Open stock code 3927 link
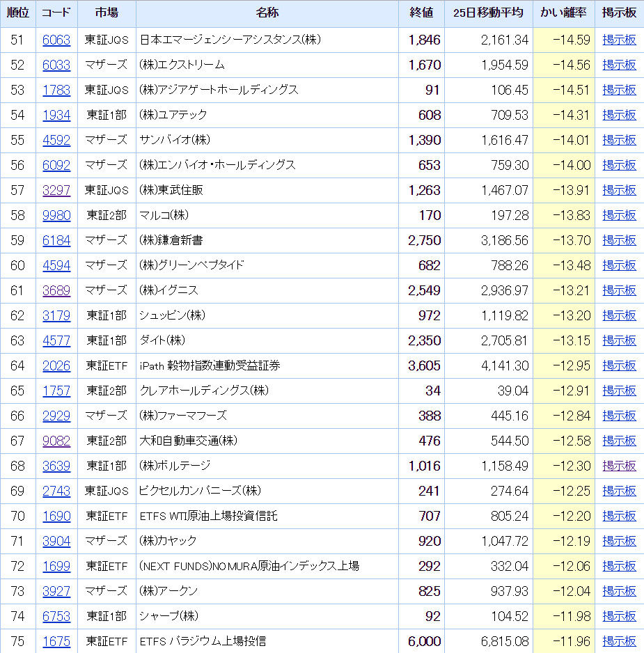 click(x=56, y=591)
